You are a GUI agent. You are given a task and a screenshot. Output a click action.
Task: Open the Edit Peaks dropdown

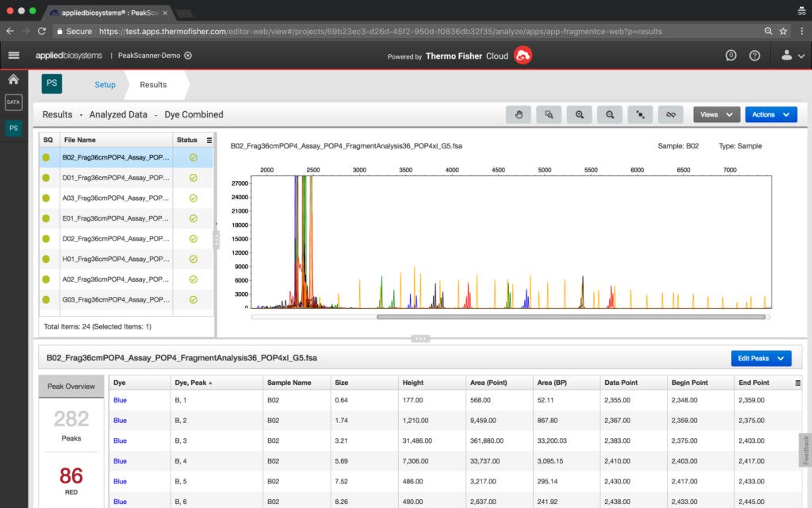(x=760, y=359)
